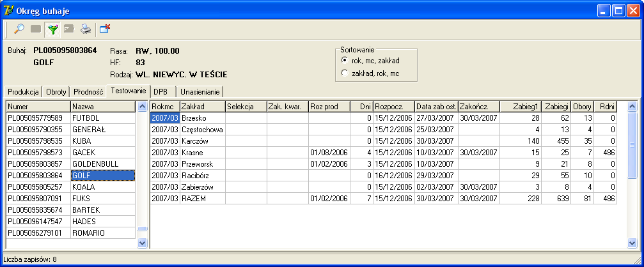Image resolution: width=644 pixels, height=267 pixels.
Task: Click the Rozpocz. column header
Action: (394, 107)
